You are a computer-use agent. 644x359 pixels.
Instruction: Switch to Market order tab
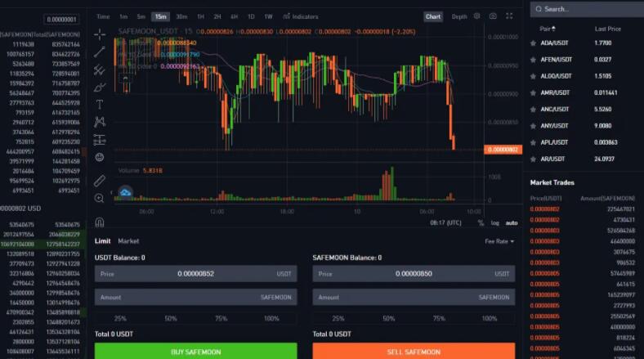(x=128, y=241)
